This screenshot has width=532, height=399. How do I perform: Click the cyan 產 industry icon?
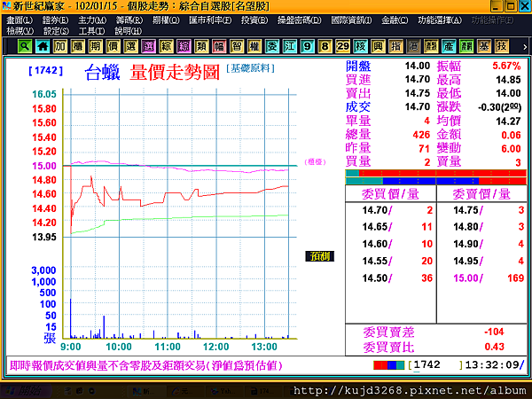[x=449, y=46]
